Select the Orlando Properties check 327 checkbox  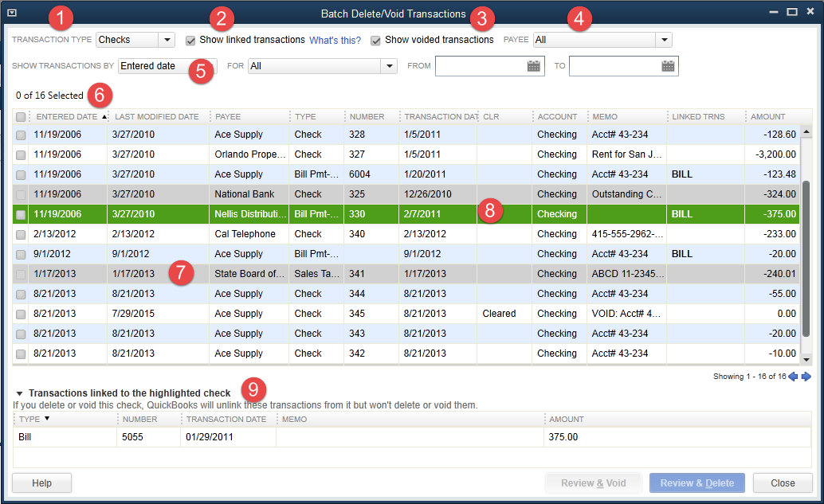(x=21, y=155)
